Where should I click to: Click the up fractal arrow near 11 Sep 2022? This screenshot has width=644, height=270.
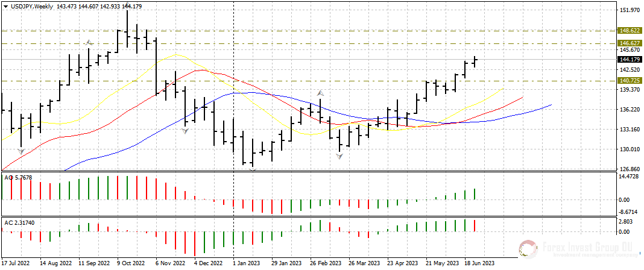[x=89, y=42]
